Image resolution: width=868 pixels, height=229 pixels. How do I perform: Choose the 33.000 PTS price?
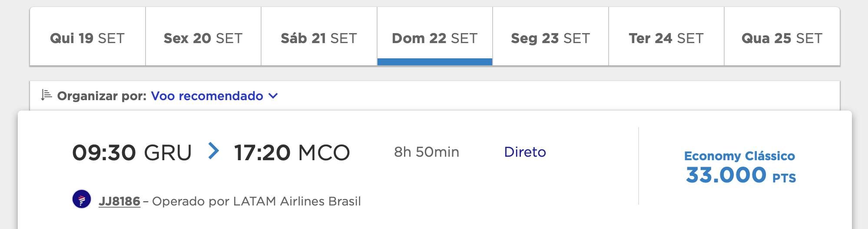pos(741,175)
